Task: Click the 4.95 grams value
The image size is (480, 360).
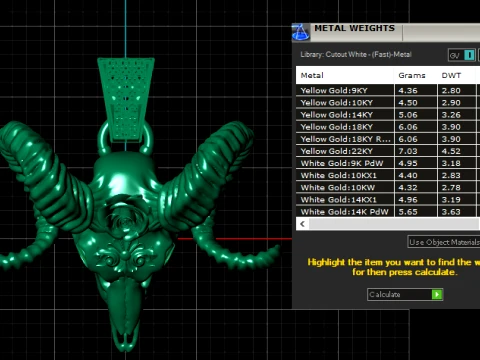Action: coord(408,163)
